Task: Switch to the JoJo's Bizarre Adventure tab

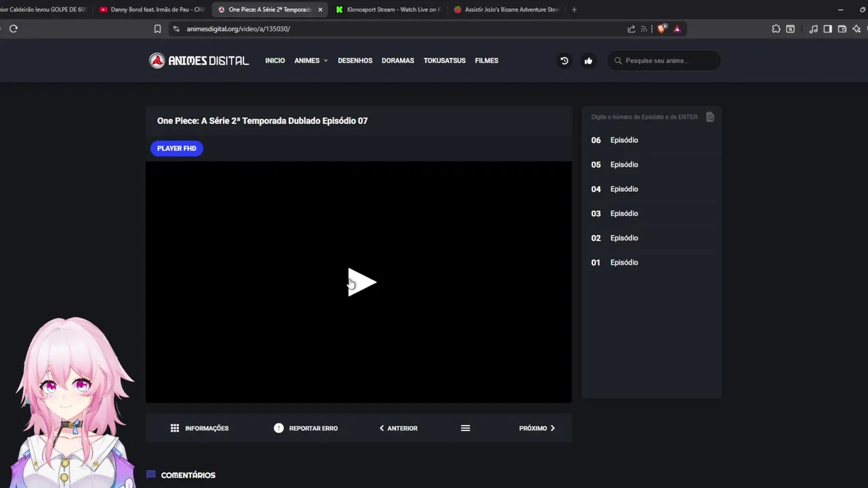Action: click(506, 9)
